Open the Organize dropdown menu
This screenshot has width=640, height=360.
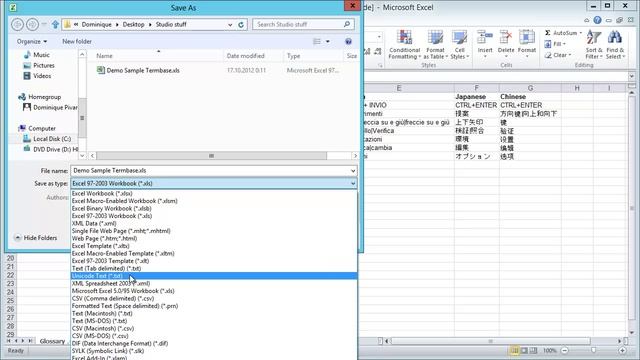point(32,41)
